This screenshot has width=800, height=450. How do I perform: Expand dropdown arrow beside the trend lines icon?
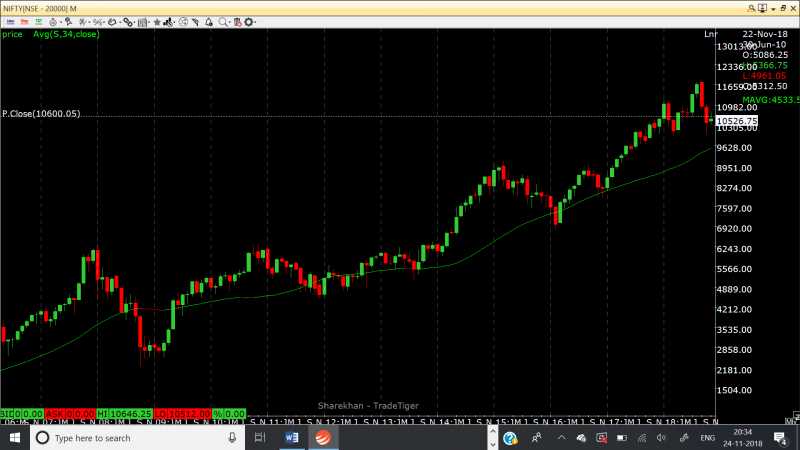coord(89,22)
